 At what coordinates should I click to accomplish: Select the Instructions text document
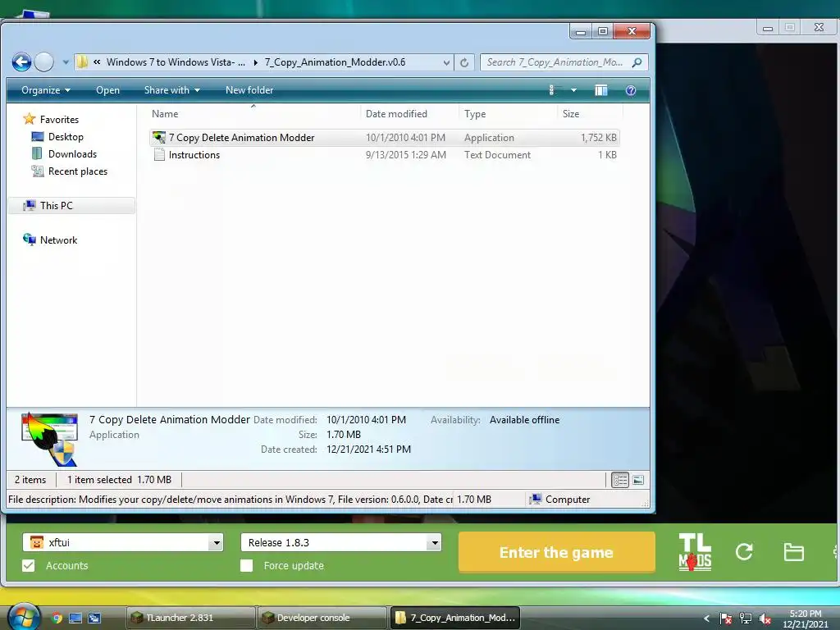pos(384,155)
